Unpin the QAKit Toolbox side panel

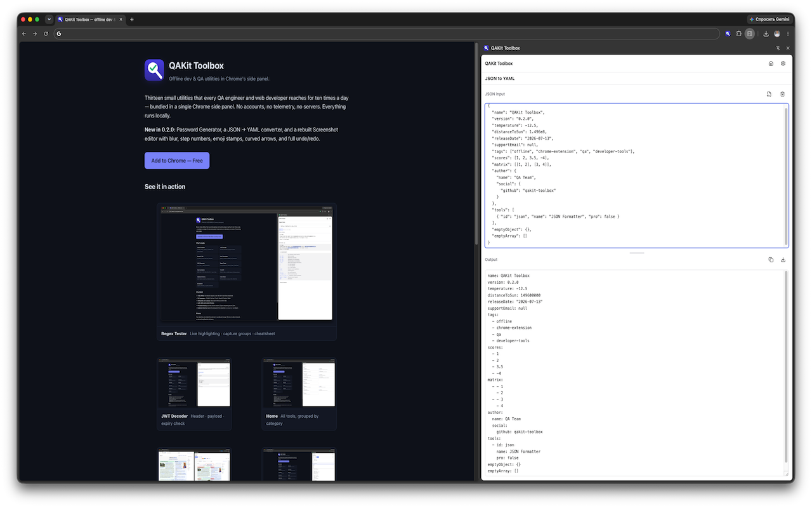pos(778,48)
